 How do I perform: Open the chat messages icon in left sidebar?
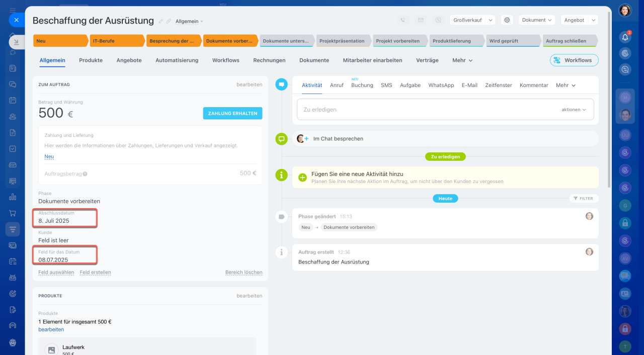[x=13, y=84]
